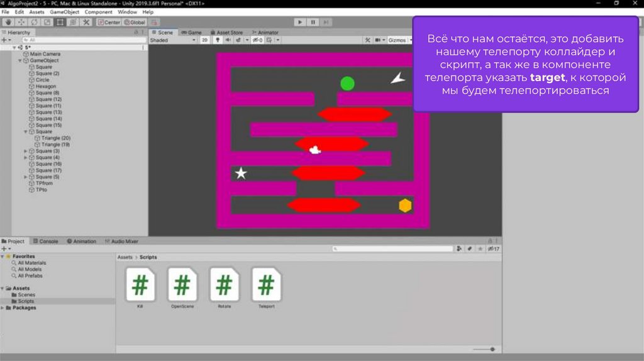This screenshot has width=644, height=361.
Task: Toggle grid snapping icon in toolbar
Action: coord(155,22)
